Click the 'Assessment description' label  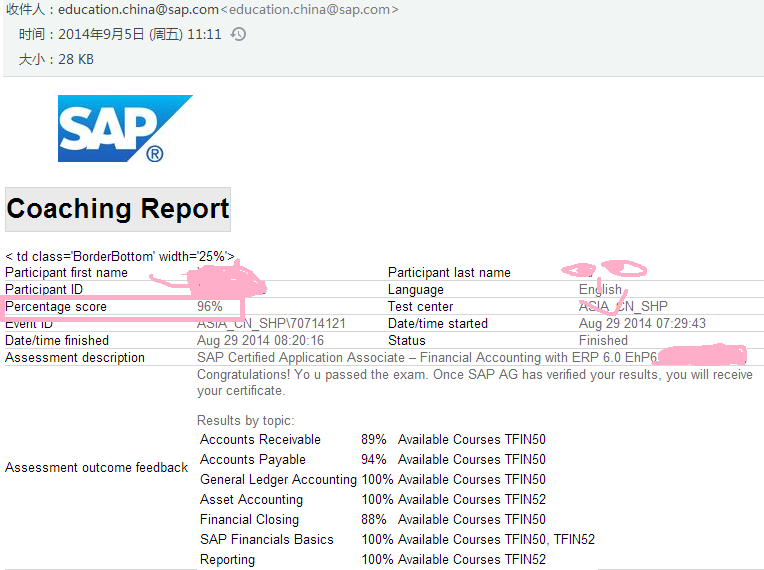[x=75, y=358]
